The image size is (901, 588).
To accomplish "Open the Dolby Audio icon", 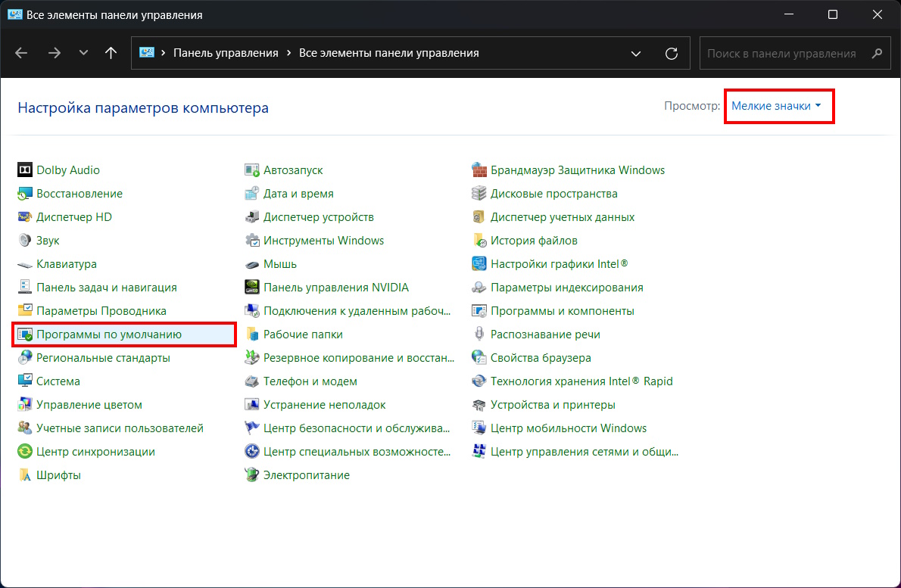I will coord(25,170).
